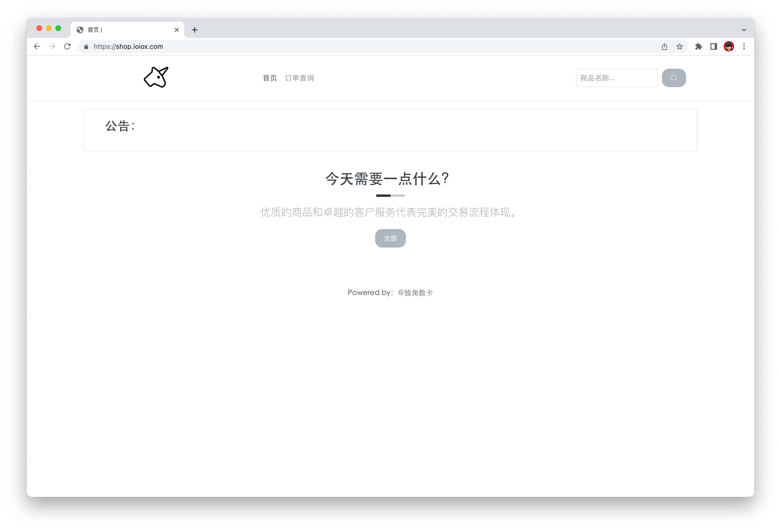The image size is (781, 532).
Task: Bookmark the page with the star icon
Action: 679,46
